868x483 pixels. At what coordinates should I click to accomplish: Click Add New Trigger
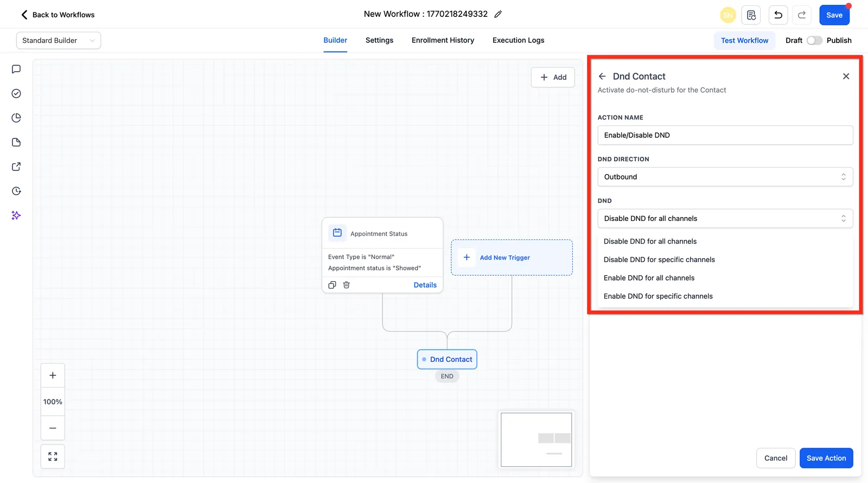click(512, 258)
